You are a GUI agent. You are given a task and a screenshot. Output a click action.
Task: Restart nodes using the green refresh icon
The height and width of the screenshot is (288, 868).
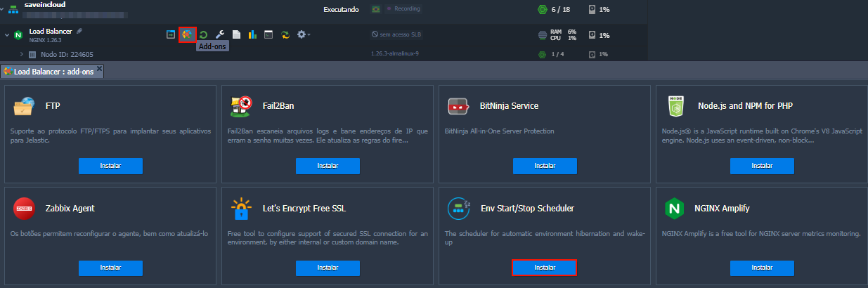pos(203,34)
